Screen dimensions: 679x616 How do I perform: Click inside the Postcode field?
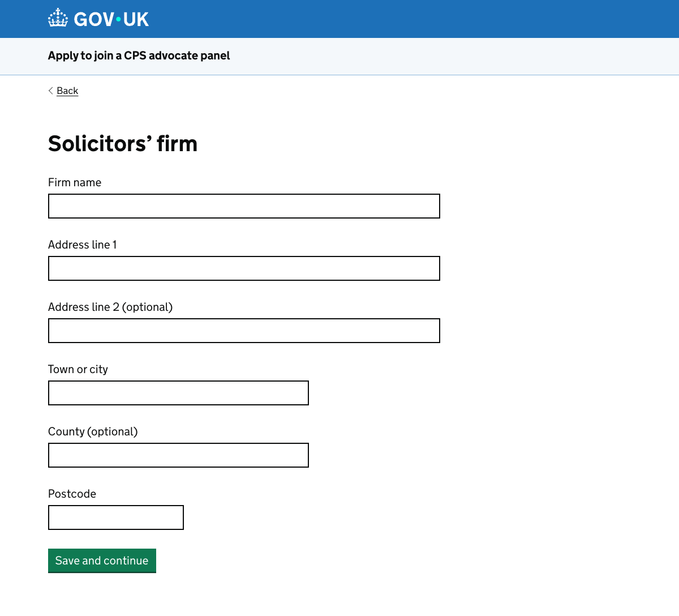point(115,517)
